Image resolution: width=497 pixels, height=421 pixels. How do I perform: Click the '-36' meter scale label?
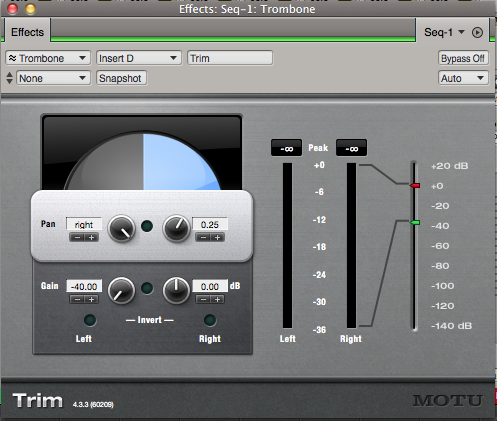pos(319,330)
